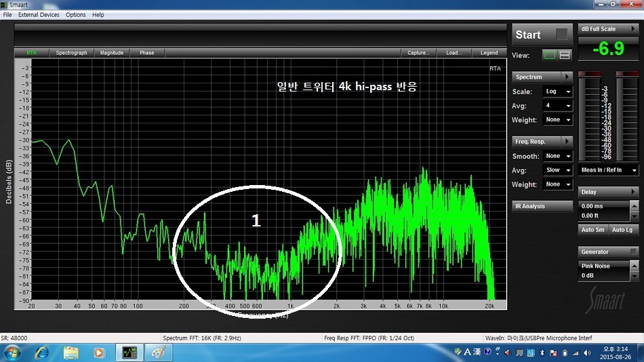Open the Spectrum Scale dropdown set to Log
The width and height of the screenshot is (644, 362).
pos(558,92)
